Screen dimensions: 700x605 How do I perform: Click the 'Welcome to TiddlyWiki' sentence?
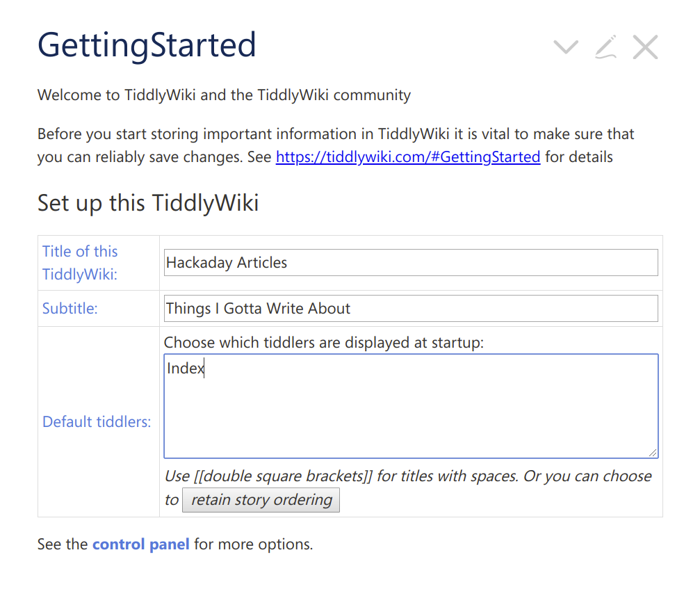coord(224,95)
